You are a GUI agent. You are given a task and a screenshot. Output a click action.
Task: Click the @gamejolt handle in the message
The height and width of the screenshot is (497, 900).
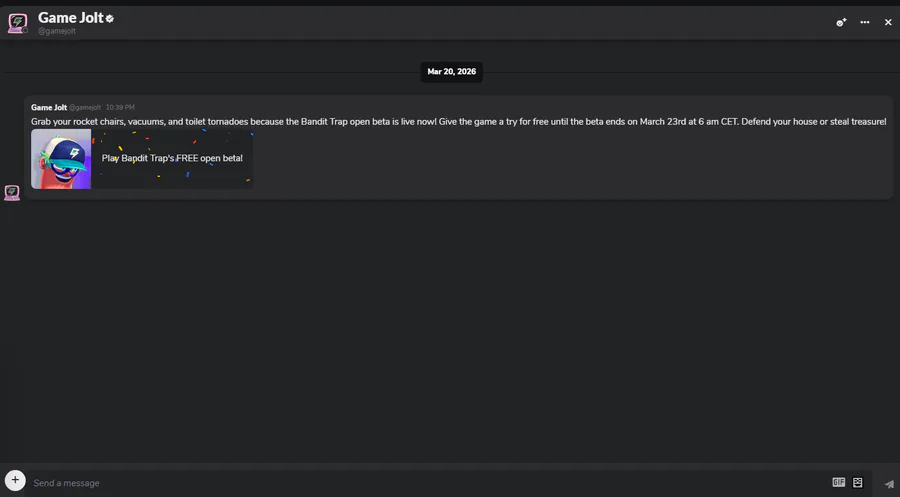85,107
